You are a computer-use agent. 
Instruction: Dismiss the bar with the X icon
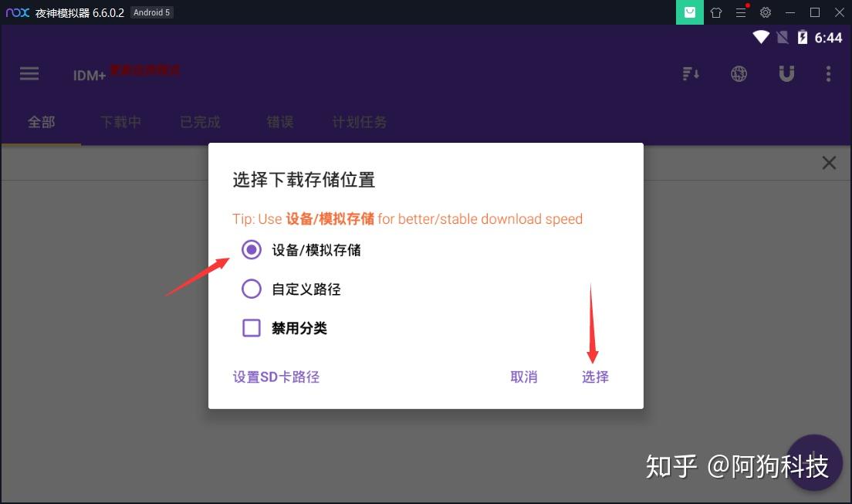[829, 163]
